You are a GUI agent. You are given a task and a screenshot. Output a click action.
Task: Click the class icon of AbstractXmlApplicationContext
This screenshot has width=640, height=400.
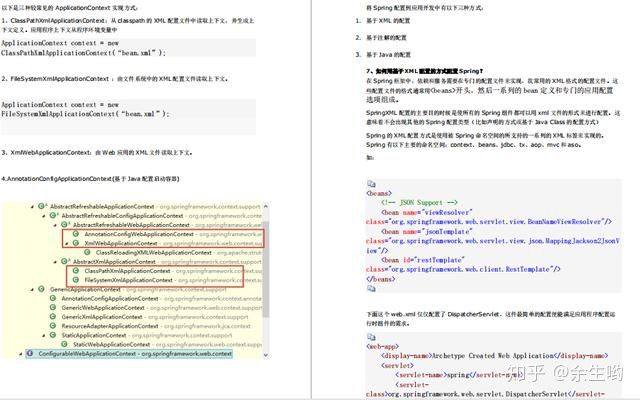(64, 261)
